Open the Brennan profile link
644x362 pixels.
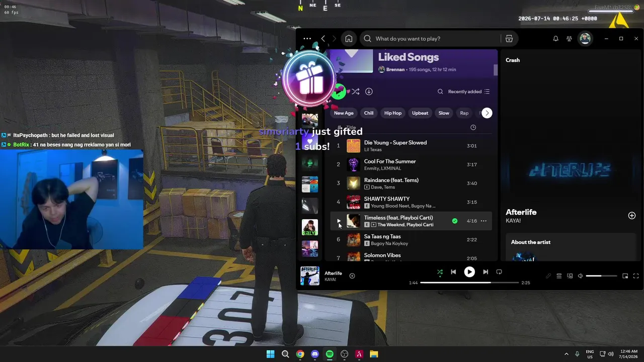[x=395, y=69]
